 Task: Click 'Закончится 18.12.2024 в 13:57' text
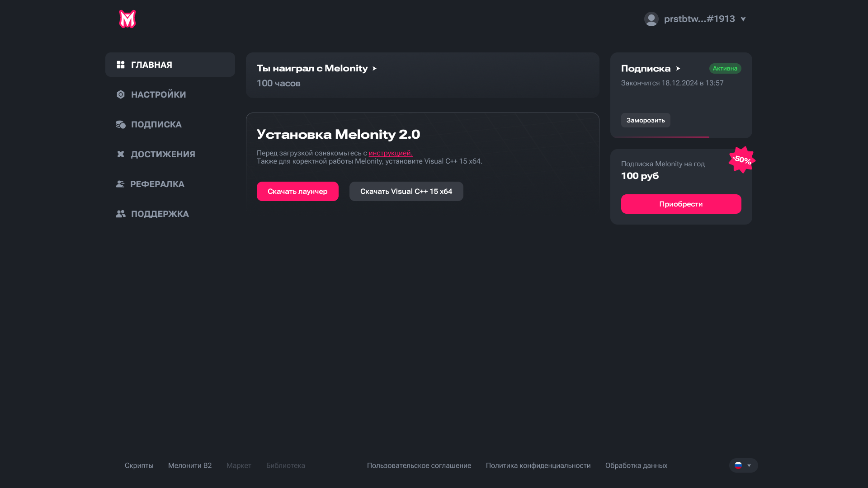point(672,83)
